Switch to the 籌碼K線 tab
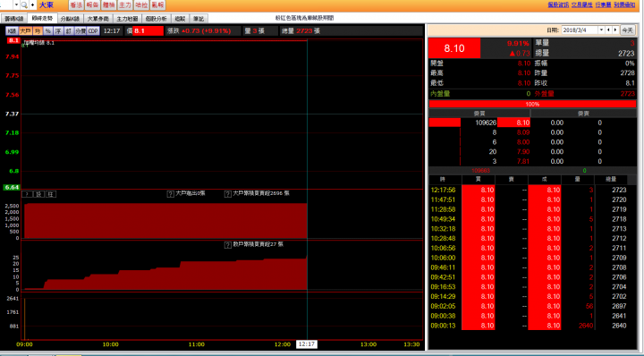The image size is (644, 356). [14, 19]
